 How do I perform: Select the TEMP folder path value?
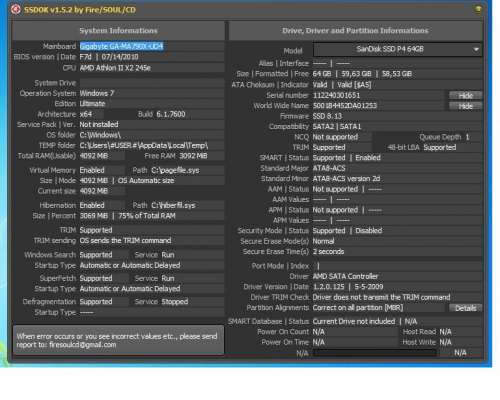click(x=144, y=146)
